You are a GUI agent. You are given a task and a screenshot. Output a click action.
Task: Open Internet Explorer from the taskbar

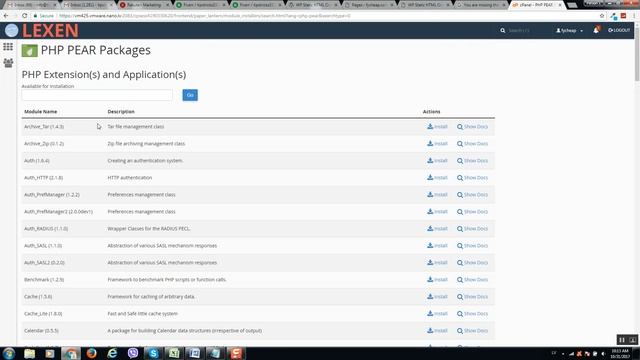coord(112,353)
